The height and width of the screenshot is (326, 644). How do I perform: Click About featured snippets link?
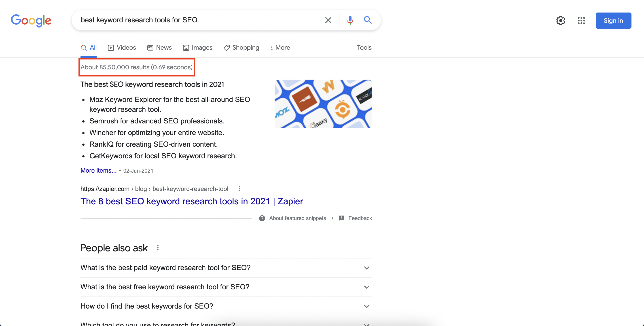[x=297, y=218]
